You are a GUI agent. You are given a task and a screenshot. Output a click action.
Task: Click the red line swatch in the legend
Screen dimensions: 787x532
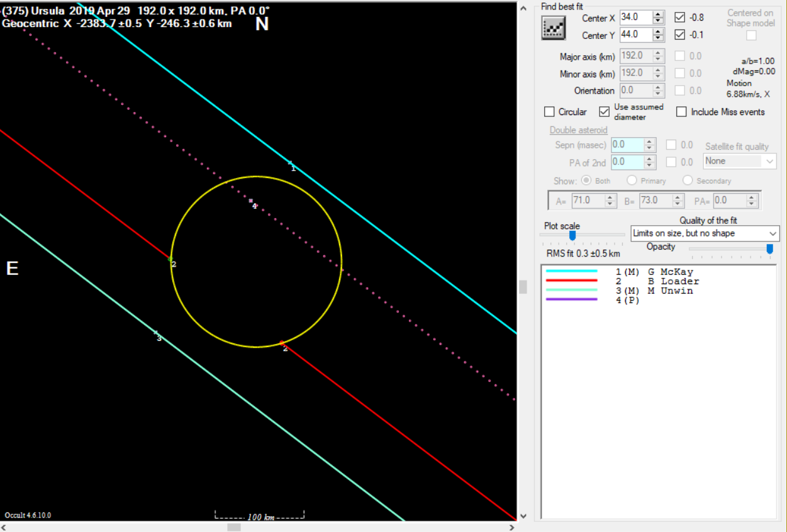tap(572, 280)
